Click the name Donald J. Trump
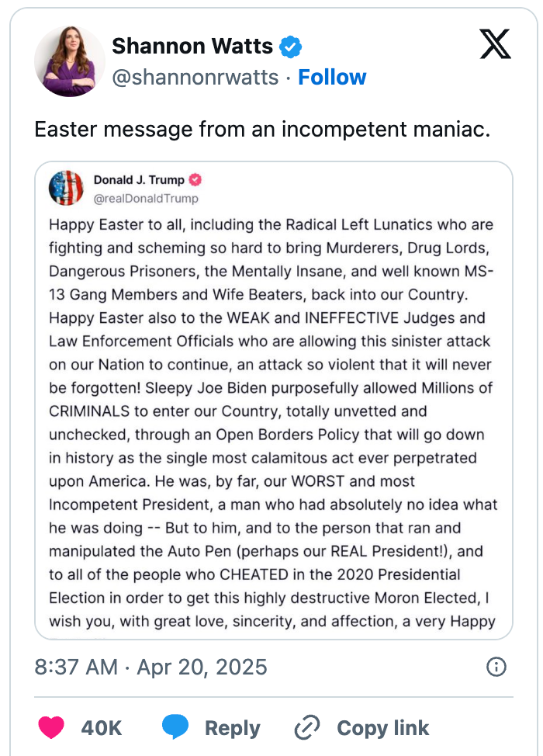543x756 pixels. pyautogui.click(x=140, y=179)
